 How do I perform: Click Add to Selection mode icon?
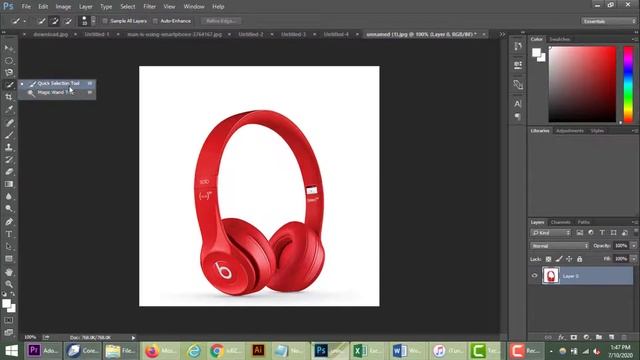tap(55, 21)
